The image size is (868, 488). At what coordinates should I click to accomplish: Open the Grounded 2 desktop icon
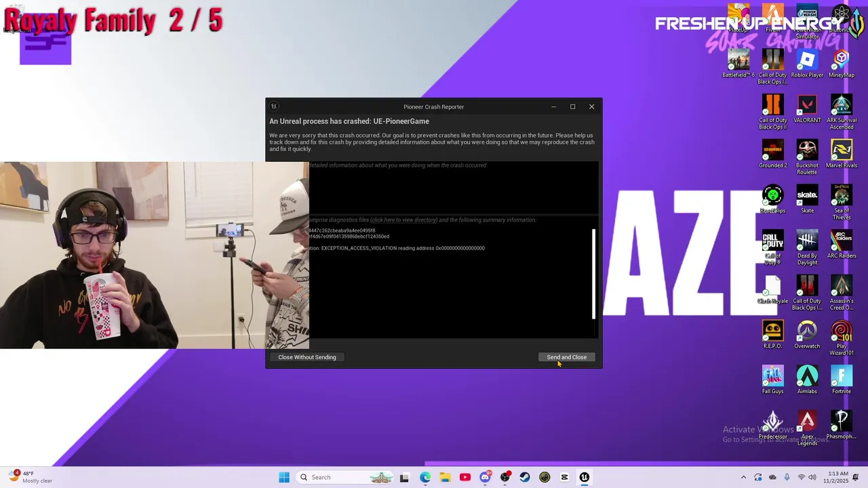[773, 155]
